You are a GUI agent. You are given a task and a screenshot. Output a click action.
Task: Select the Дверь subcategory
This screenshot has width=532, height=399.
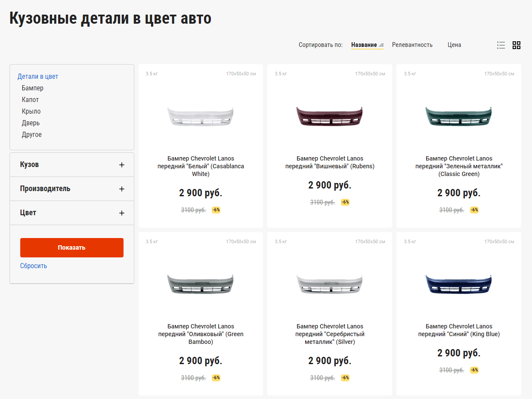(31, 123)
